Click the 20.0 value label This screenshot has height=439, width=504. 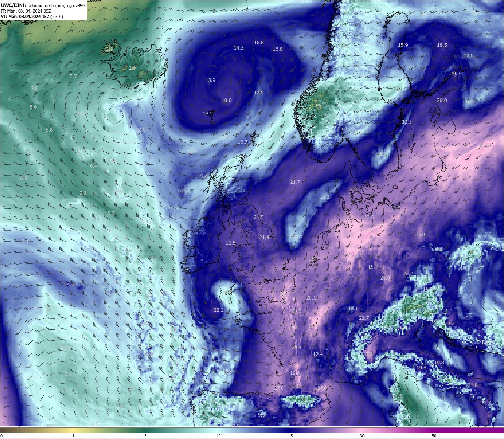442,100
